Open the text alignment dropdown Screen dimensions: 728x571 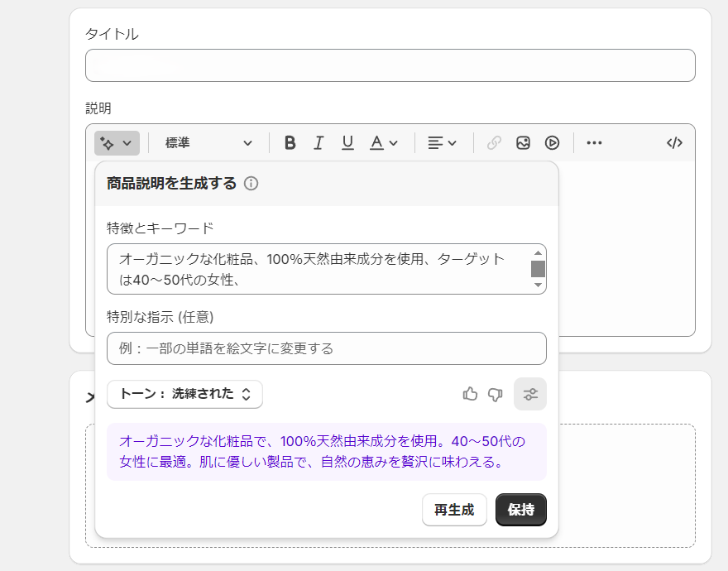(442, 143)
